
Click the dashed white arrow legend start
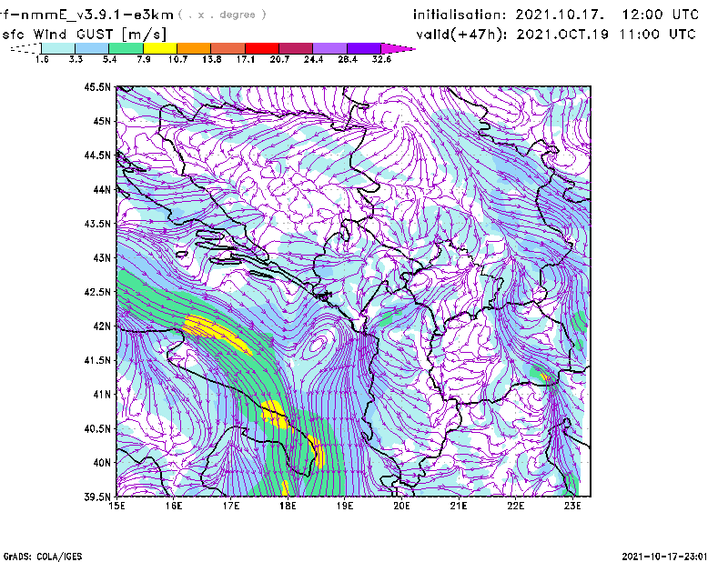[25, 48]
